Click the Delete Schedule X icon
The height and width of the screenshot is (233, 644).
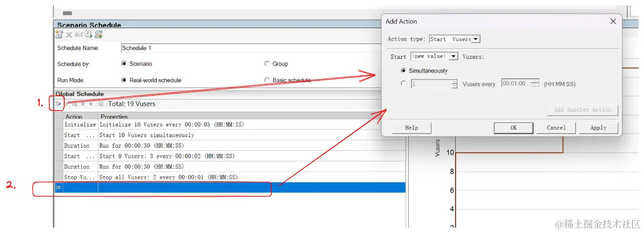coord(69,35)
